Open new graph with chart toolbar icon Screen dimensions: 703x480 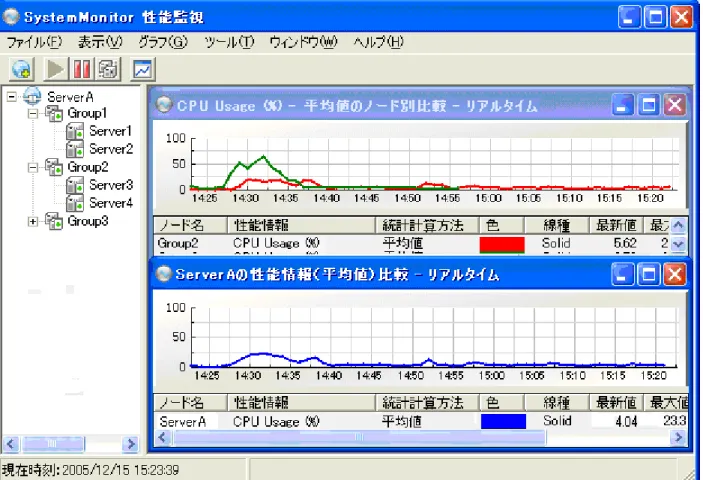pyautogui.click(x=143, y=69)
